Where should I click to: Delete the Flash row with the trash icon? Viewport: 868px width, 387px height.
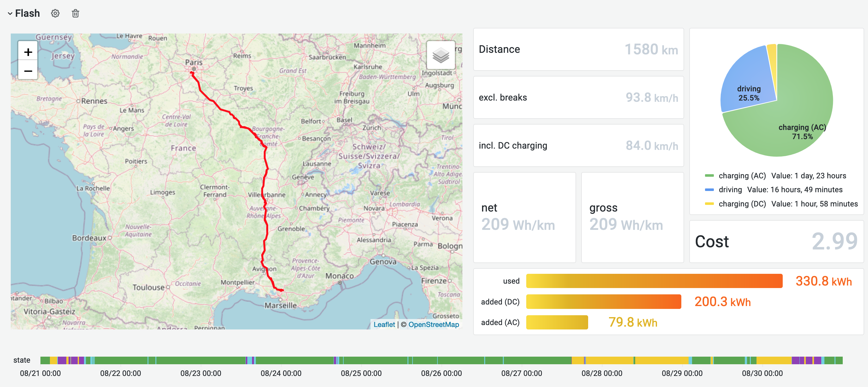75,14
